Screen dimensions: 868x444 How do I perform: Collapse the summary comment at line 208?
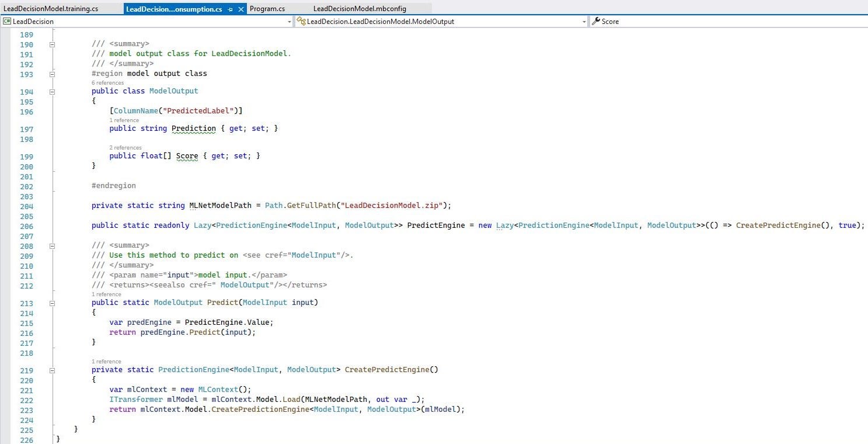tap(52, 246)
